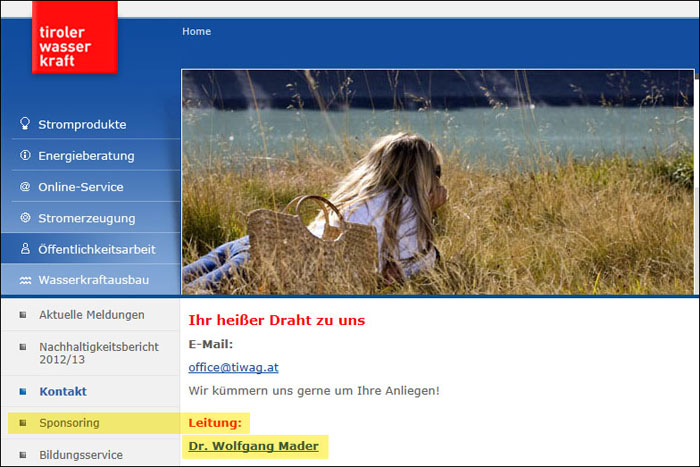Open the Sponsoring submenu link
700x467 pixels.
[69, 423]
